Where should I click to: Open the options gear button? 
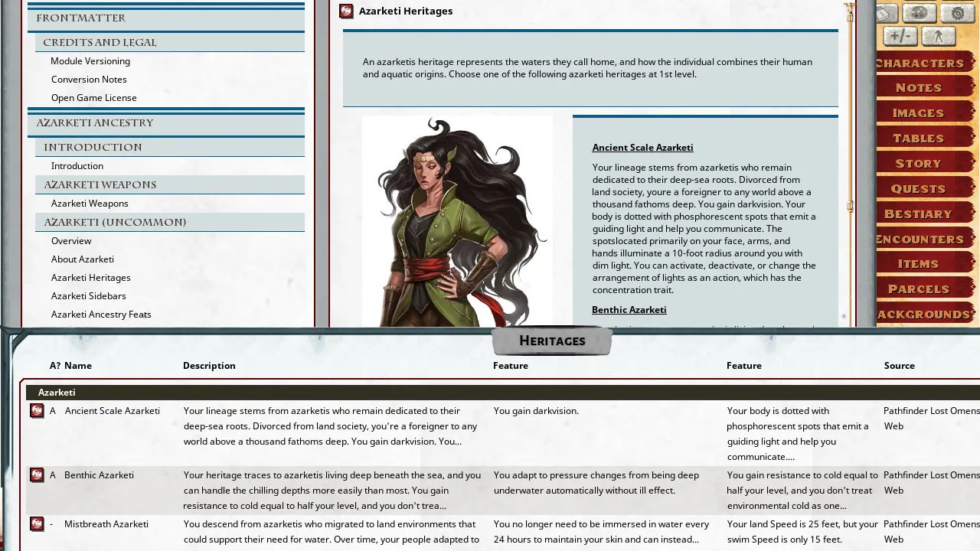pyautogui.click(x=957, y=13)
